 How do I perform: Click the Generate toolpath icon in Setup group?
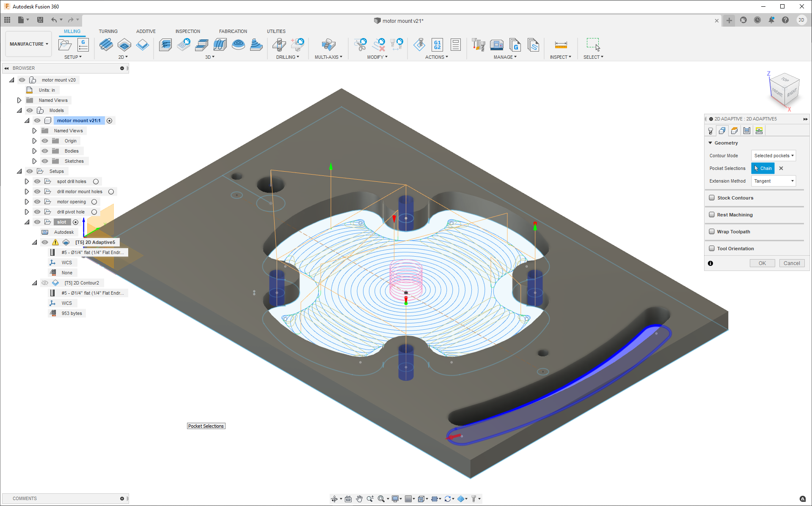(x=83, y=44)
